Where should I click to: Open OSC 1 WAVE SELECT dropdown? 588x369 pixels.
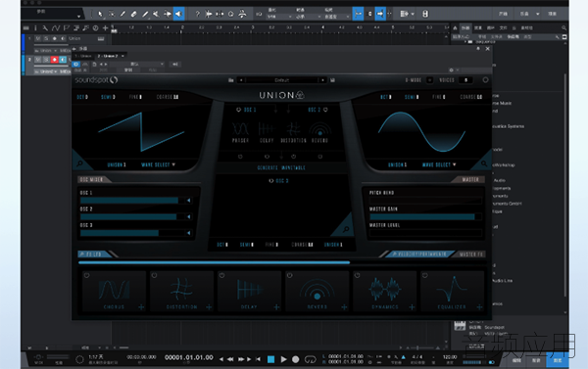(x=158, y=164)
